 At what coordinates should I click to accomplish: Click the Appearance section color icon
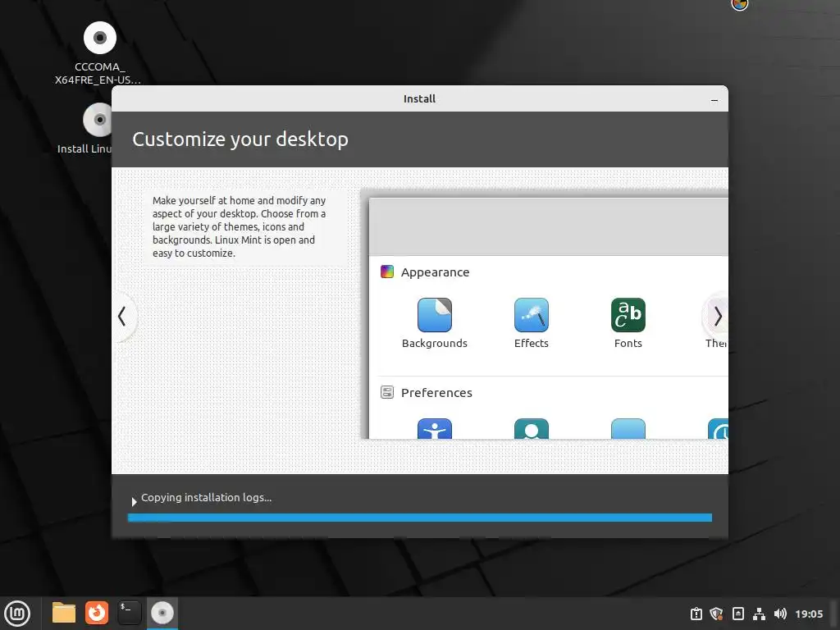[x=387, y=272]
